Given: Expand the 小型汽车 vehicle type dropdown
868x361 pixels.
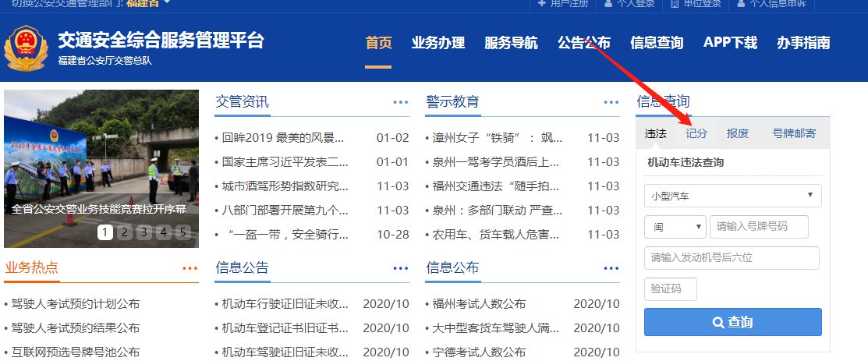Looking at the screenshot, I should [x=733, y=196].
